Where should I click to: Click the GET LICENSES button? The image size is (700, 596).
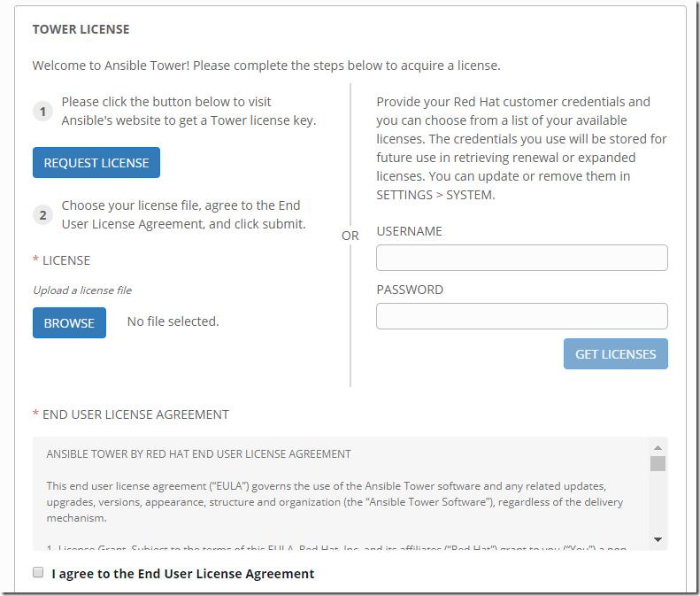pyautogui.click(x=615, y=354)
